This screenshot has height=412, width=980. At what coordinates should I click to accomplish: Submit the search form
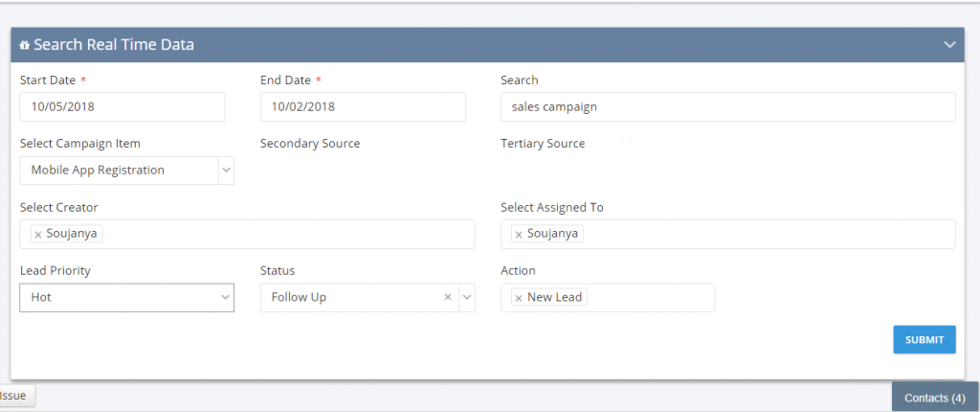[x=924, y=339]
